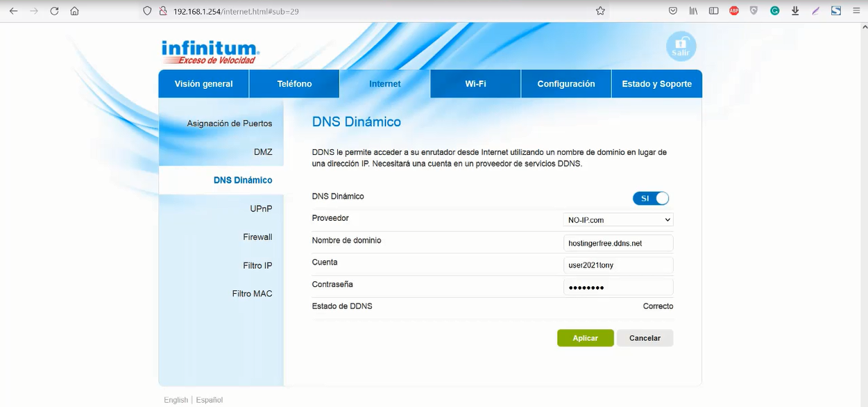Open the AdBlock Plus extension icon
868x407 pixels.
(x=734, y=11)
